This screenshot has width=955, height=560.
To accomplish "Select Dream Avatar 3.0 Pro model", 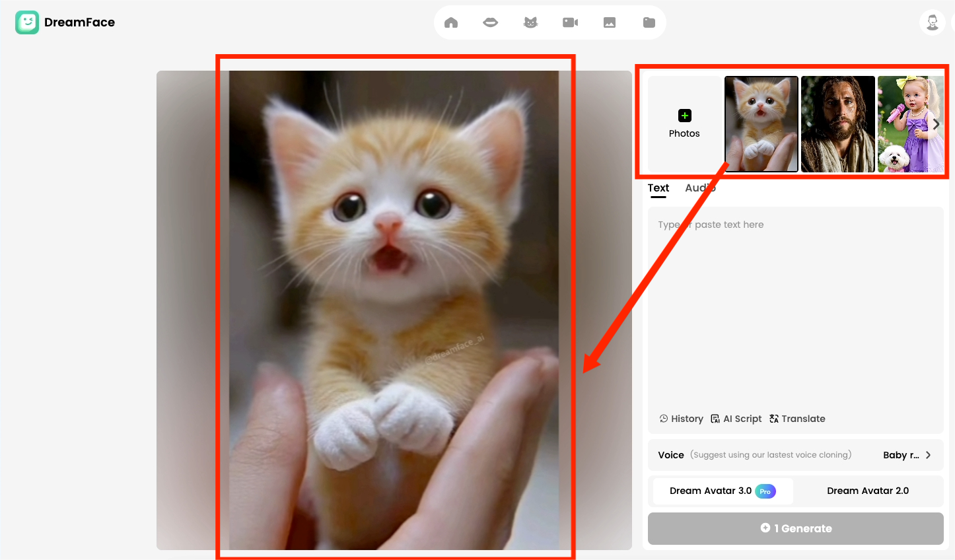I will coord(723,491).
